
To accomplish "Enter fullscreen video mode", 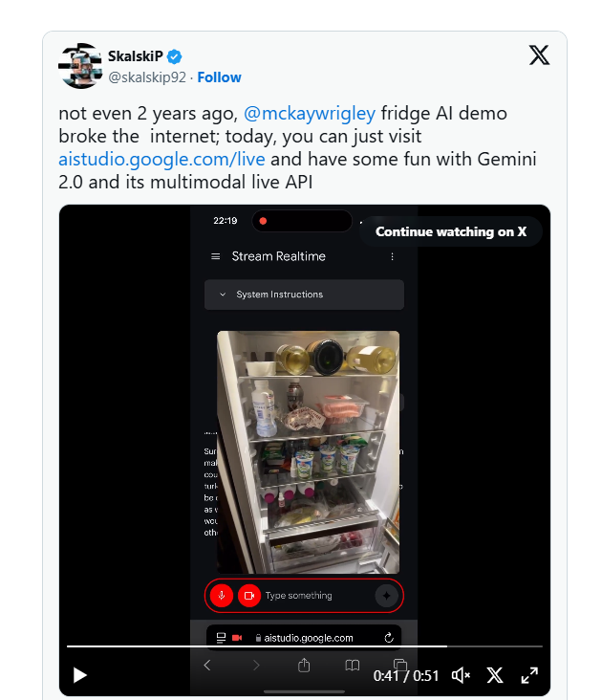I will coord(529,675).
